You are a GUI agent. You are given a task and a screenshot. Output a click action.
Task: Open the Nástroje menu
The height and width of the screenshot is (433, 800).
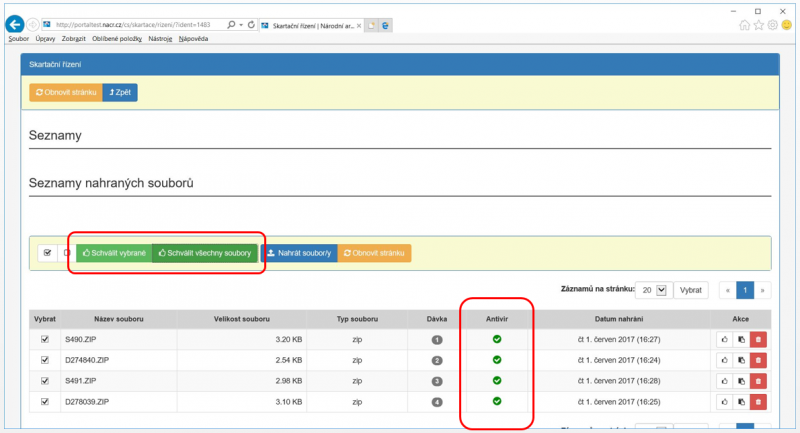point(160,39)
